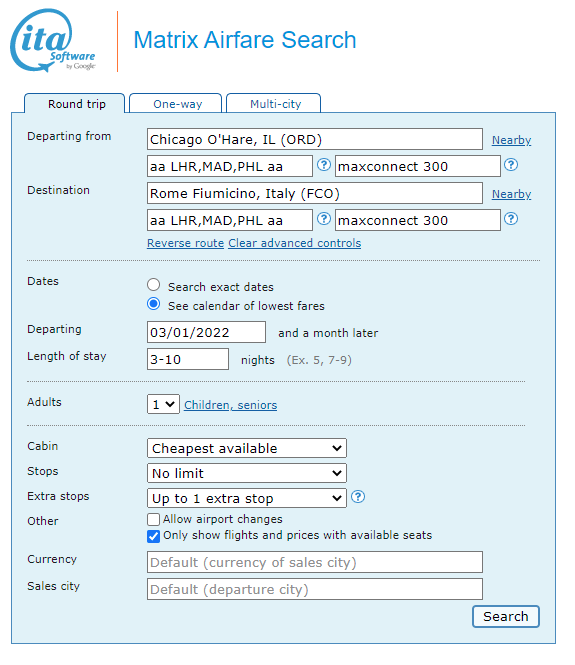Click the Reverse route link
This screenshot has height=665, width=575.
pos(185,243)
